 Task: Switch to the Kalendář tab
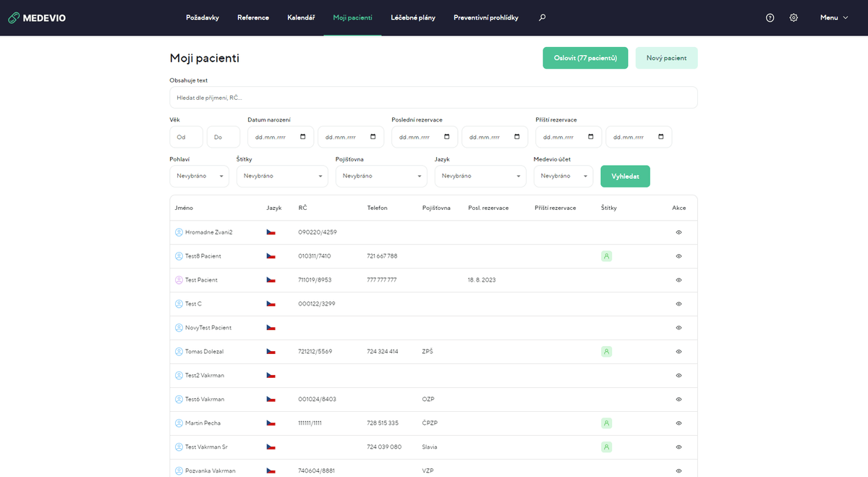click(301, 17)
